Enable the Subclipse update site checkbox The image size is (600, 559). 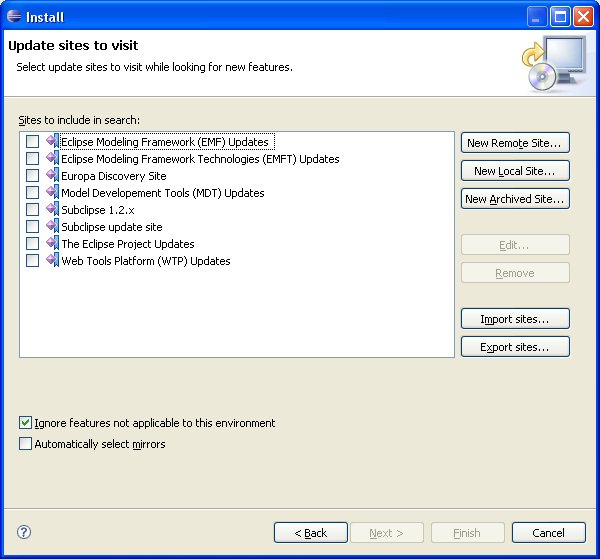[33, 227]
